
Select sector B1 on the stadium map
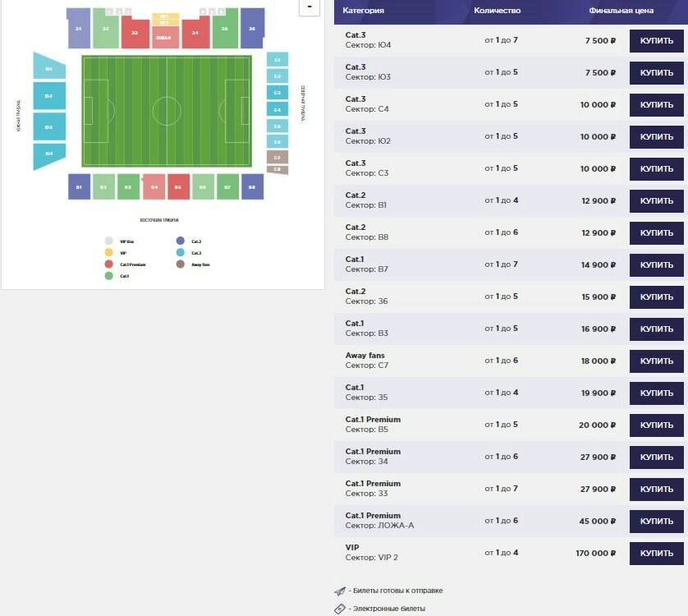[79, 187]
